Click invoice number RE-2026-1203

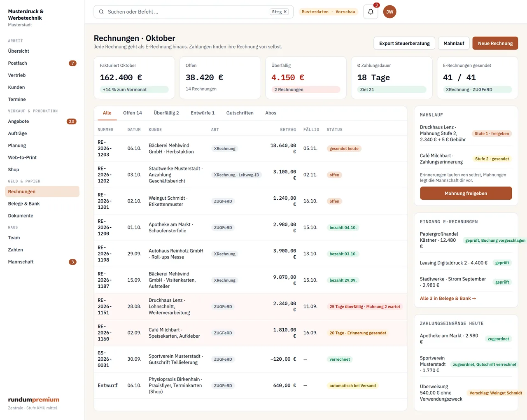tap(105, 149)
